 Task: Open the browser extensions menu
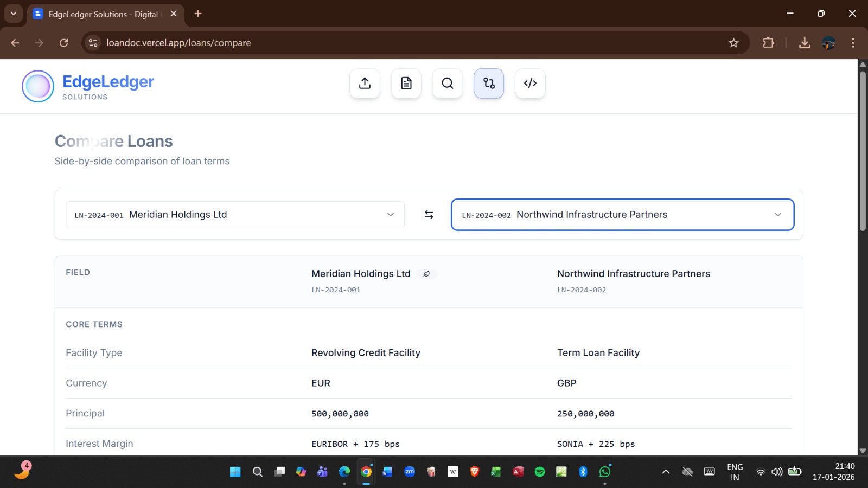[768, 43]
